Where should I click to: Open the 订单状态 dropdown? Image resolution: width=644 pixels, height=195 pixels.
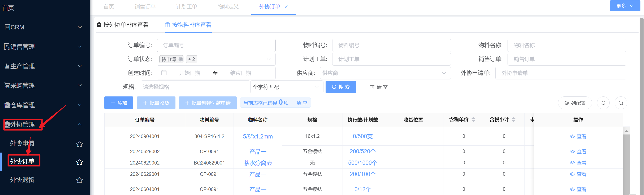pyautogui.click(x=216, y=59)
